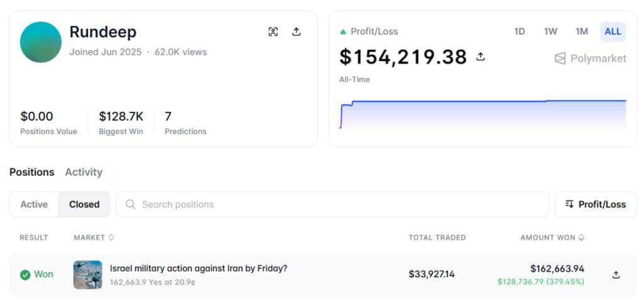
Task: Select the ALL time range
Action: click(x=613, y=31)
